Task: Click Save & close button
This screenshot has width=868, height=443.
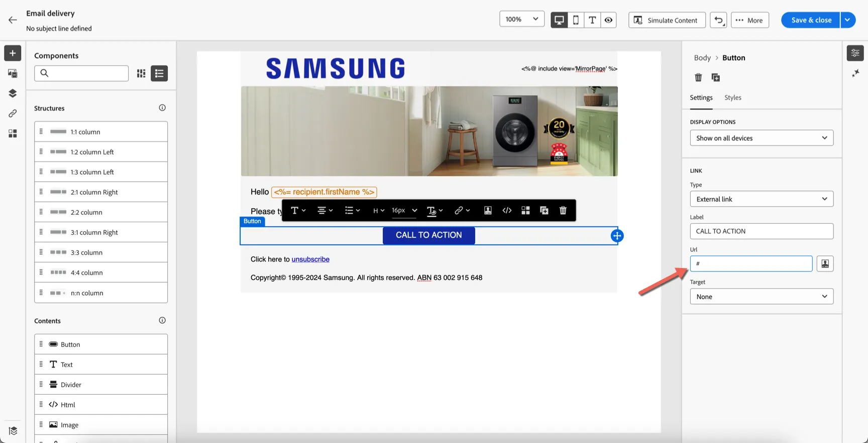Action: point(811,20)
